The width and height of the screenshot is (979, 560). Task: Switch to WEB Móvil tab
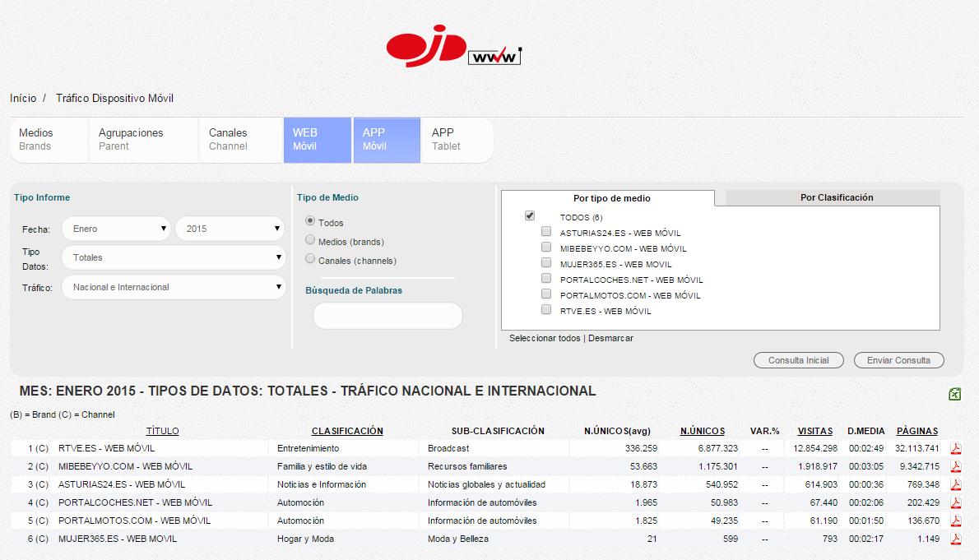[x=318, y=140]
